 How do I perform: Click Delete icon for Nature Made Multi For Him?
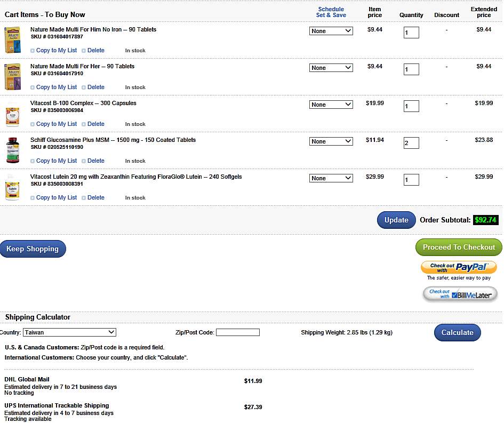pyautogui.click(x=84, y=51)
